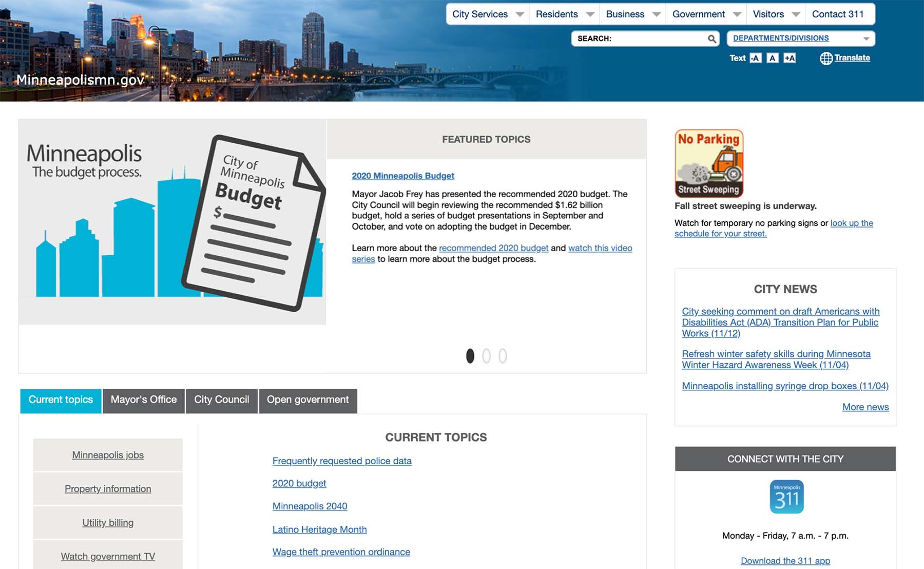Open the 2020 budget topic link
This screenshot has height=569, width=924.
299,484
